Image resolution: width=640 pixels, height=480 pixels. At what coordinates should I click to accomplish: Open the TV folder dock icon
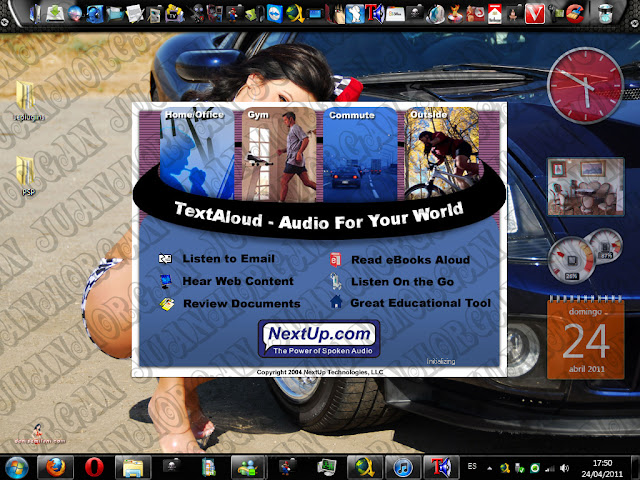(175, 13)
